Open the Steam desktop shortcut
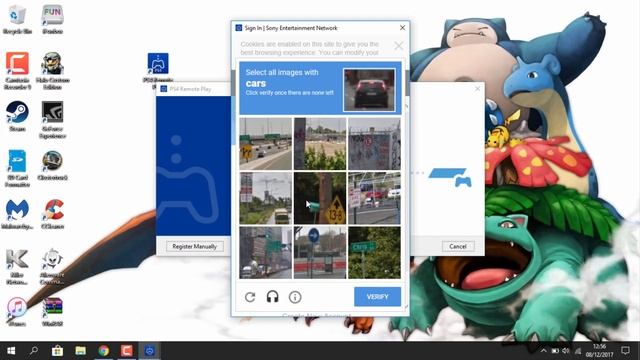Image resolution: width=640 pixels, height=360 pixels. pyautogui.click(x=17, y=116)
